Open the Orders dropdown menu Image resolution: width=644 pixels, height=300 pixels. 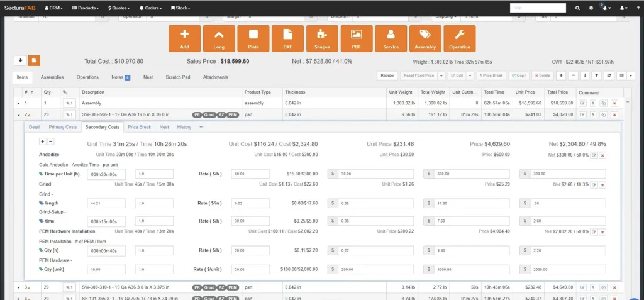click(x=150, y=8)
